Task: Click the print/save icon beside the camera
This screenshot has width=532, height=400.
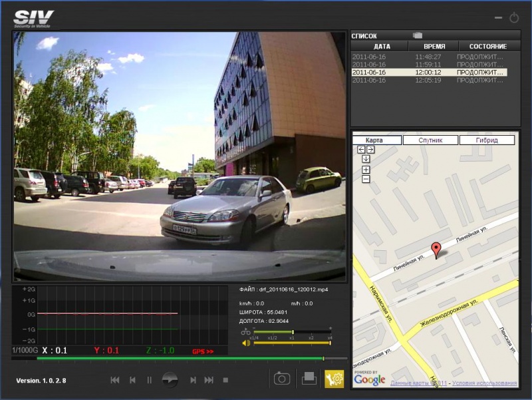Action: [309, 379]
